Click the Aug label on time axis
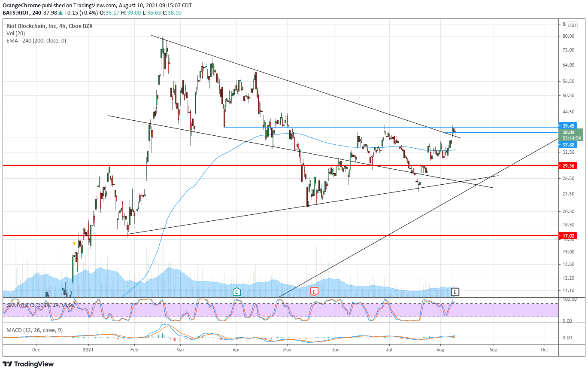The image size is (588, 372). 439,351
